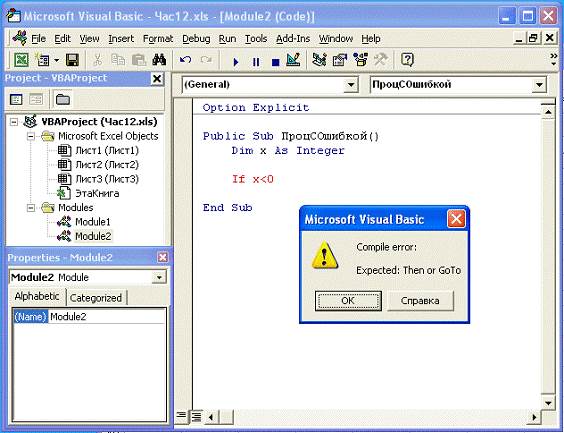Viewport: 564px width, 433px height.
Task: Toggle Design Mode icon
Action: 293,60
